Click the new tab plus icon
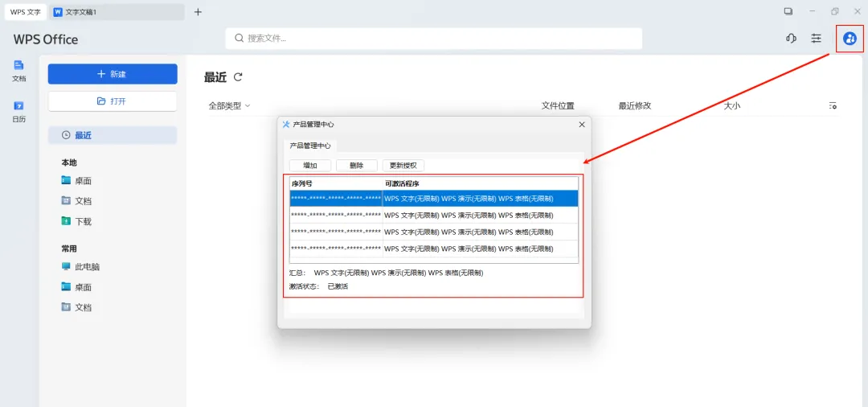This screenshot has width=868, height=407. (x=198, y=11)
